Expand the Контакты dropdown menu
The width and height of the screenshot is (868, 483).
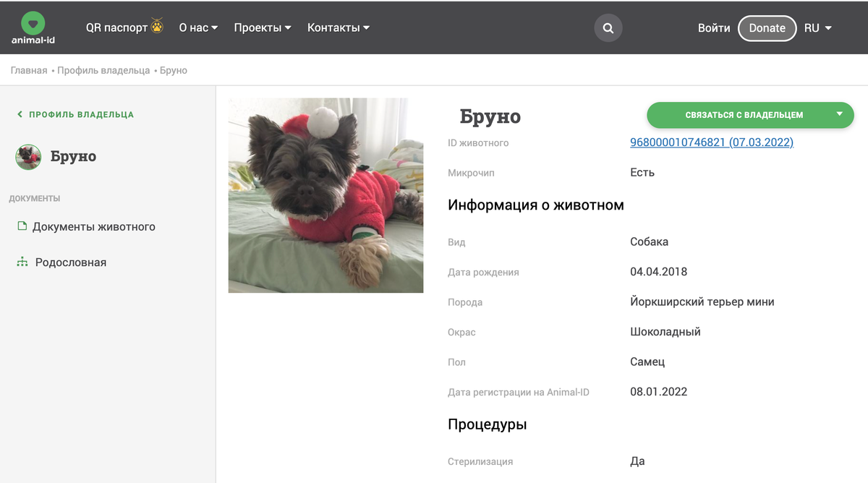click(x=339, y=27)
